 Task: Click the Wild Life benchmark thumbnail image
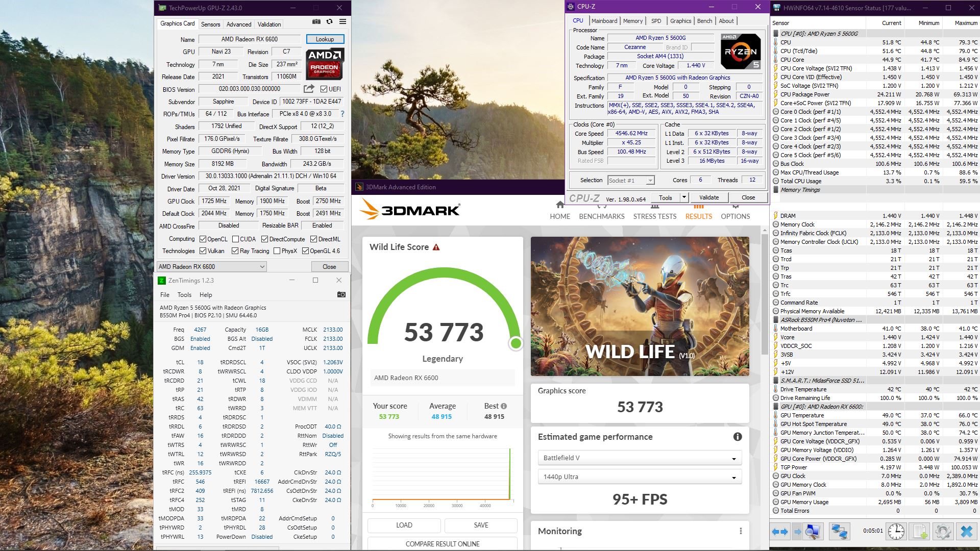[x=640, y=306]
